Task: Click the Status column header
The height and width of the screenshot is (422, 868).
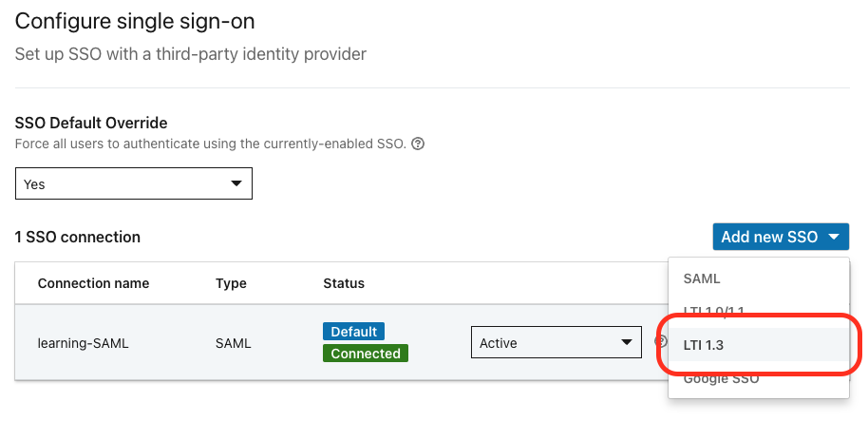Action: 344,283
